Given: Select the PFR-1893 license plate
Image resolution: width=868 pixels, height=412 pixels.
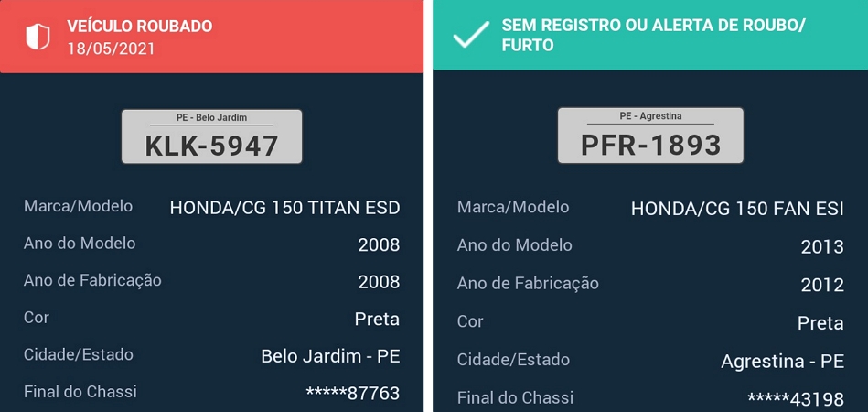Looking at the screenshot, I should click(x=650, y=136).
